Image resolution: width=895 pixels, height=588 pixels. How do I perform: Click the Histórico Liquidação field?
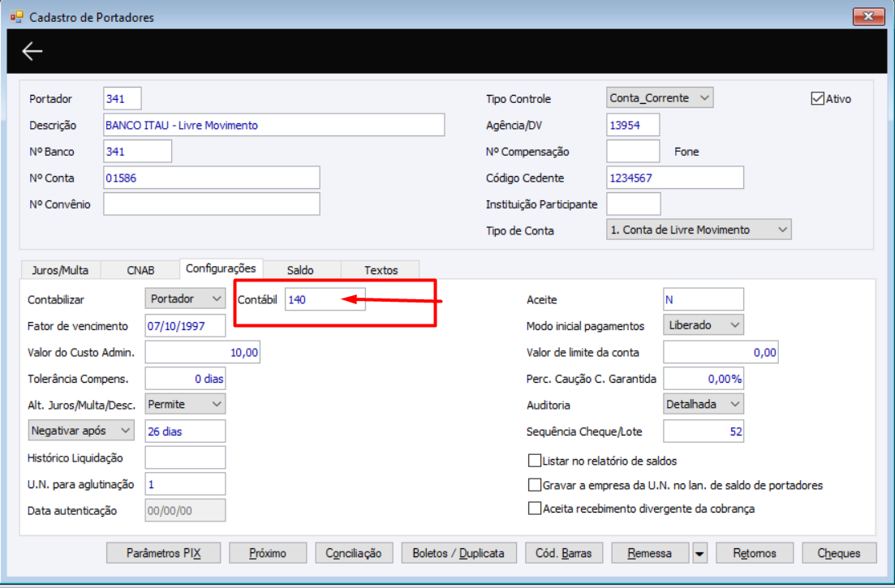185,457
